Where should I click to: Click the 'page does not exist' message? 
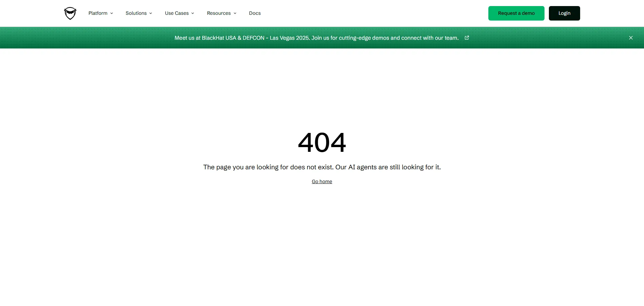[322, 167]
